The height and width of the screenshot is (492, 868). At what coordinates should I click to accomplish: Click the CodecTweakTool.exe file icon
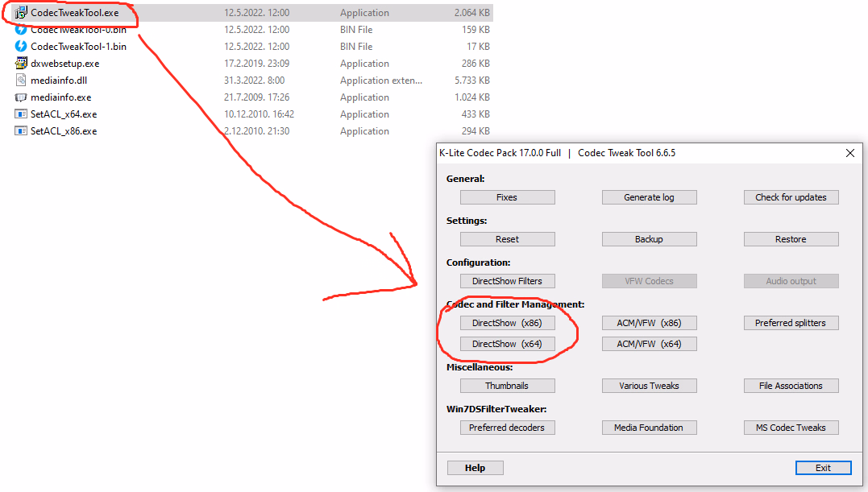[x=22, y=13]
